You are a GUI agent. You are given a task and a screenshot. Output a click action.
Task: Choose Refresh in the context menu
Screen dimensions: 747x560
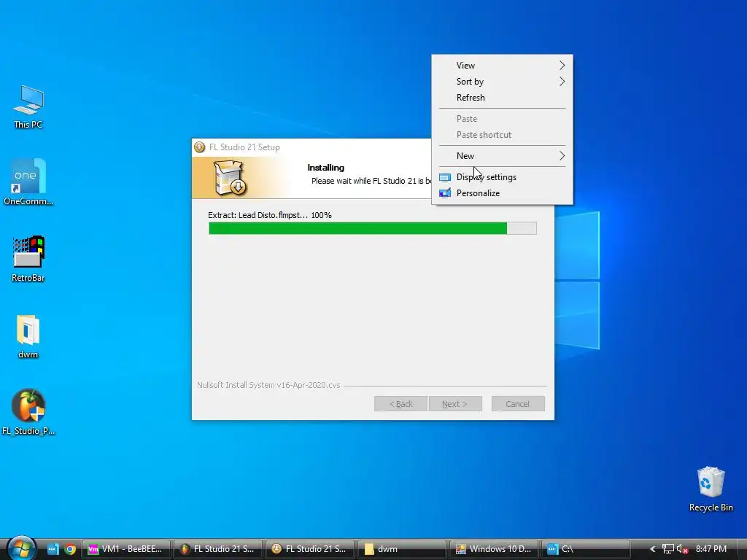click(502, 98)
